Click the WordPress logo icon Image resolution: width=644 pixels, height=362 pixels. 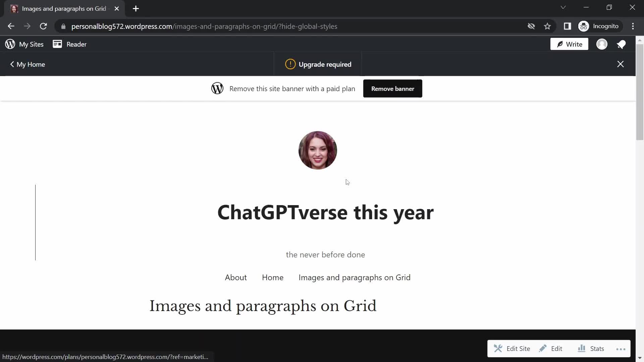coord(10,44)
